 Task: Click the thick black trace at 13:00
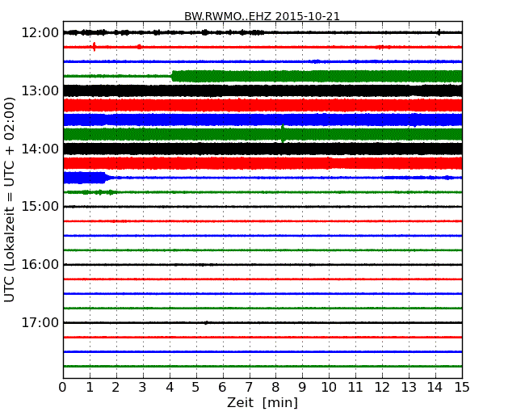tap(262, 90)
